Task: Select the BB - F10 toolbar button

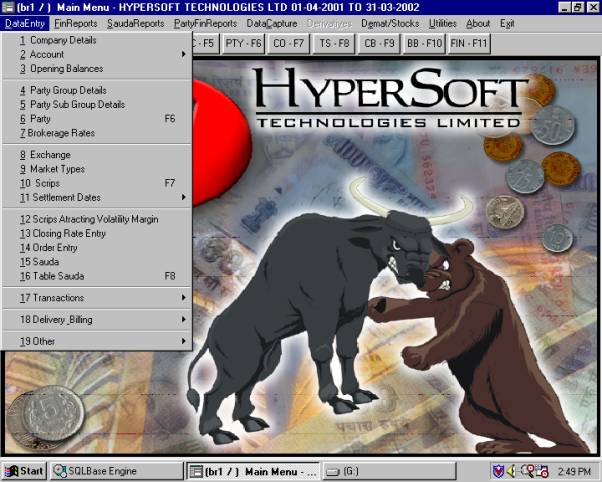Action: point(424,44)
